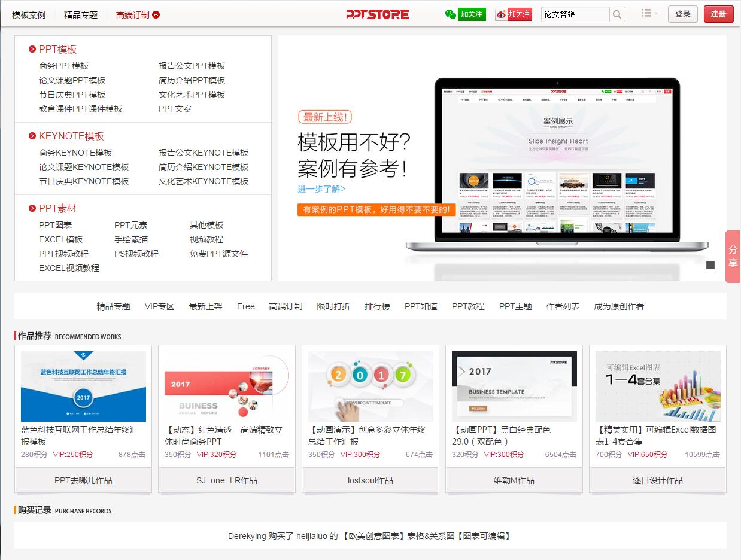
Task: Open EXCEL视频教程 link
Action: click(69, 268)
